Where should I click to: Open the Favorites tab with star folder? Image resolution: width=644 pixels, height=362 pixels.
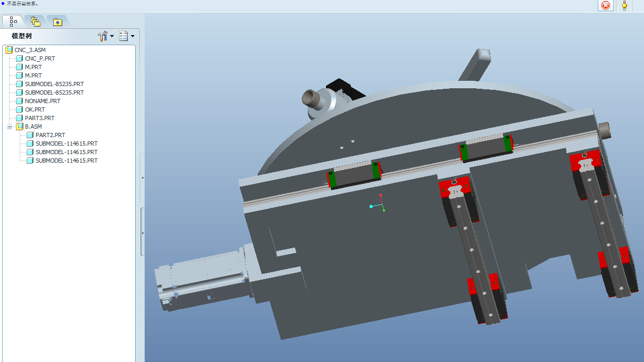coord(57,22)
